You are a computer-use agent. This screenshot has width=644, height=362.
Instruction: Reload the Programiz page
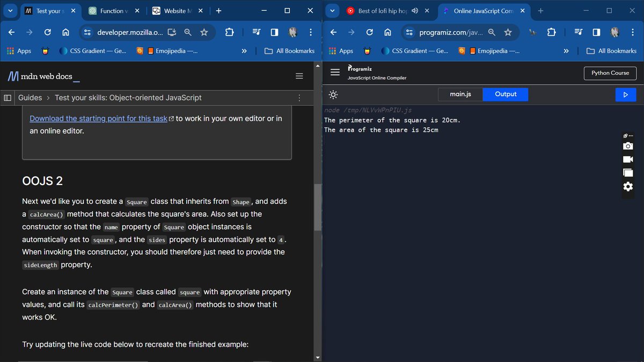[x=369, y=32]
